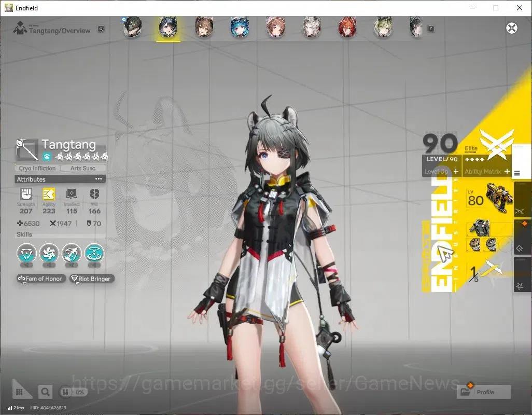Screen dimensions: 532x415
Task: Open the second pinwheel skill icon
Action: (x=49, y=254)
